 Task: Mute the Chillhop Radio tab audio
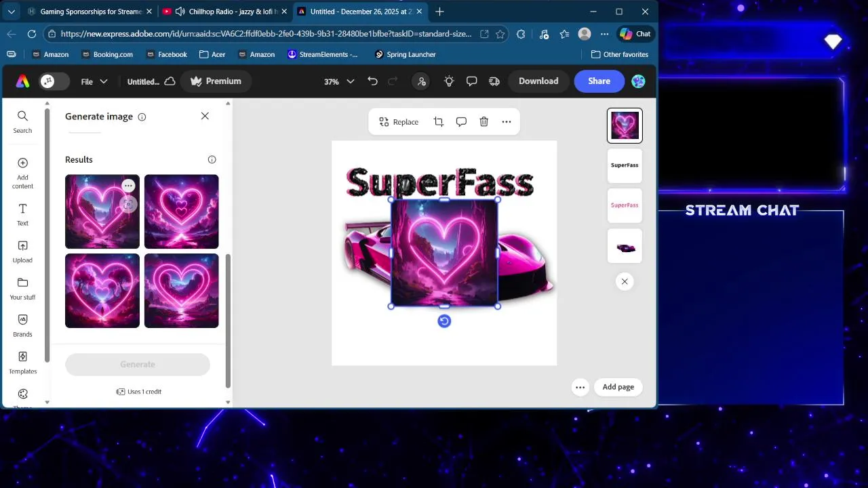coord(180,12)
